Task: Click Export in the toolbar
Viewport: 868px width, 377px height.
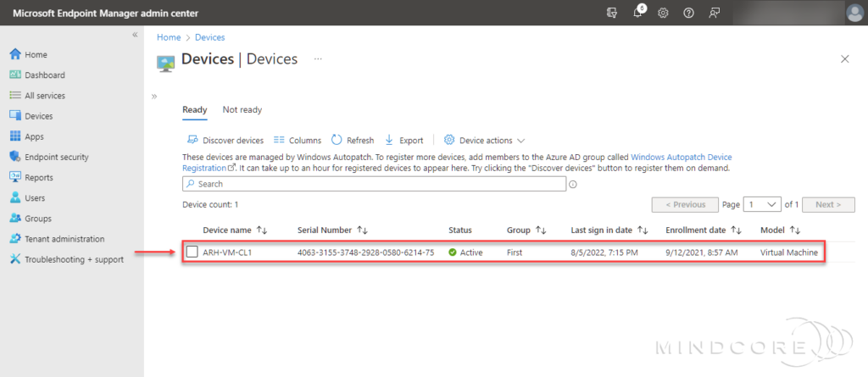Action: click(404, 140)
